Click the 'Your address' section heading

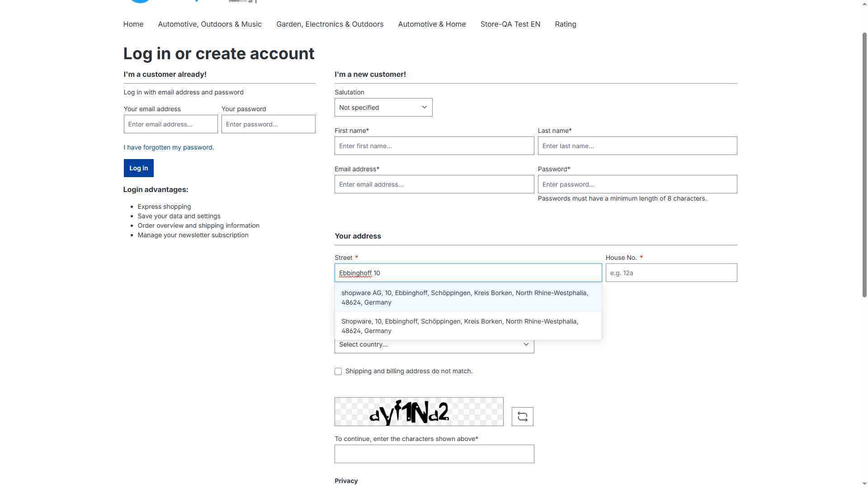tap(358, 236)
